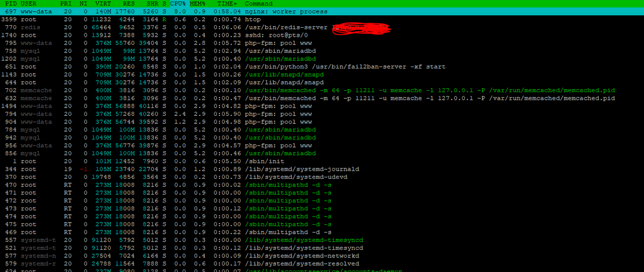Sort by the MEM% column header
Screen dimensions: 644x272
tap(198, 4)
